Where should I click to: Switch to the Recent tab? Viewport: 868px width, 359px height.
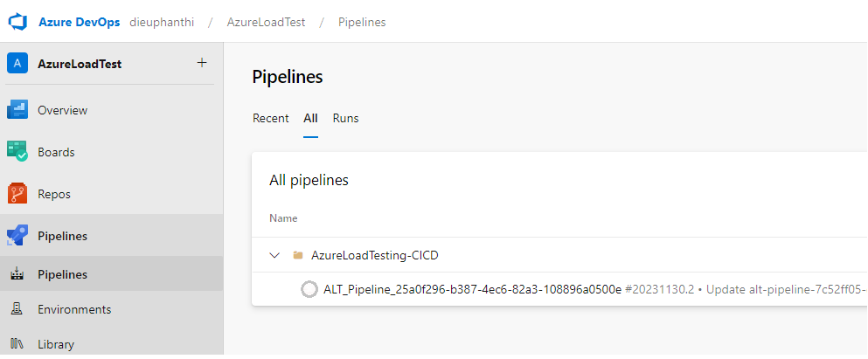[x=270, y=118]
